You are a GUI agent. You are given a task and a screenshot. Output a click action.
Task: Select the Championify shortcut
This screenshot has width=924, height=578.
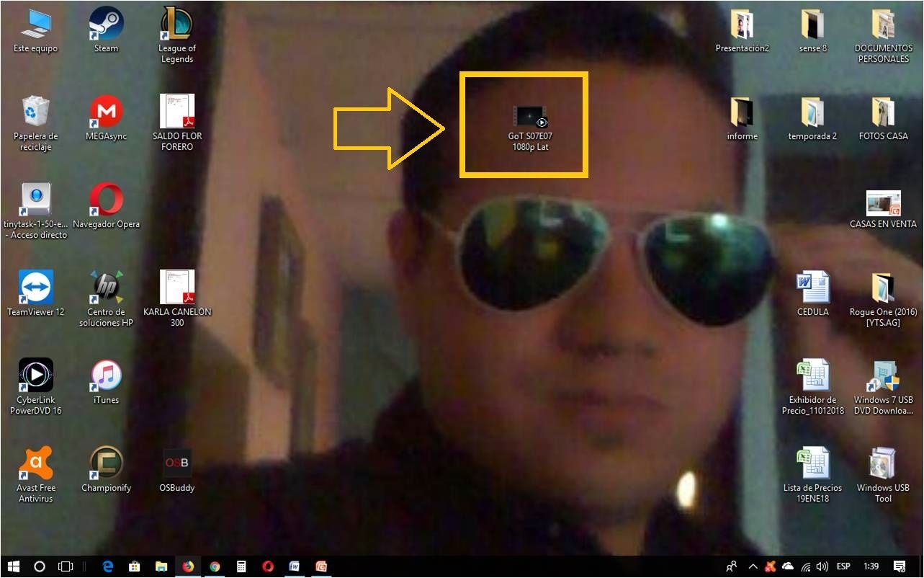point(106,471)
